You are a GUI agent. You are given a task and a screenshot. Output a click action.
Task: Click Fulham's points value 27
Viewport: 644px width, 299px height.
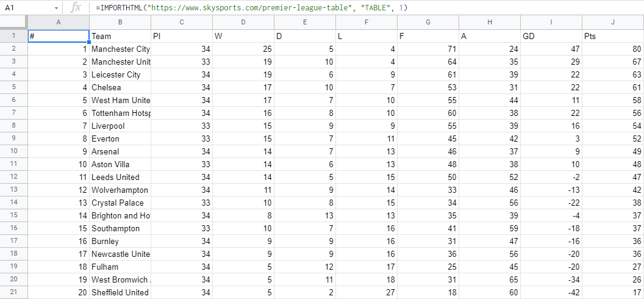click(613, 267)
